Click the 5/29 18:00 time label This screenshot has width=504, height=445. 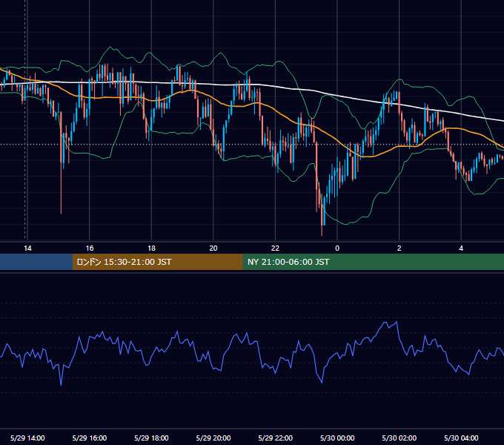[x=151, y=438]
